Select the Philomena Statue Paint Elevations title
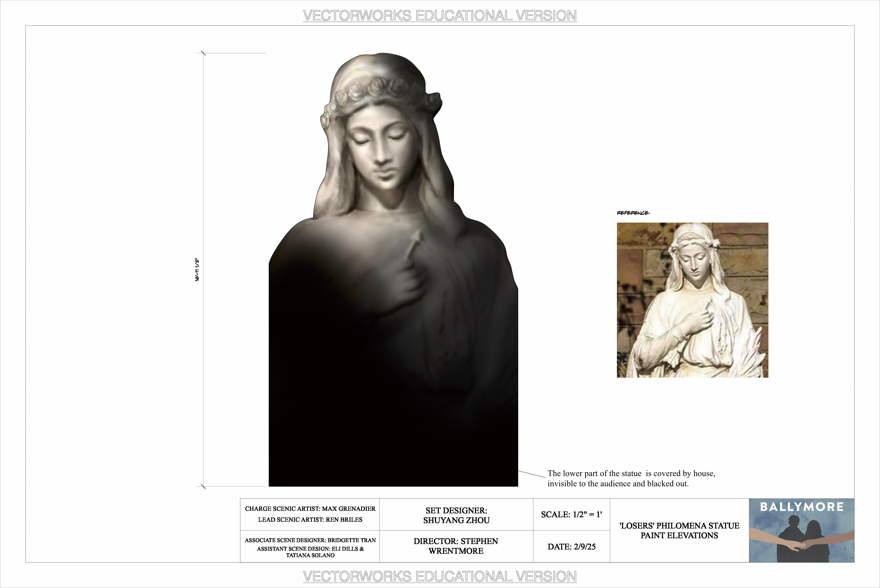 (679, 531)
